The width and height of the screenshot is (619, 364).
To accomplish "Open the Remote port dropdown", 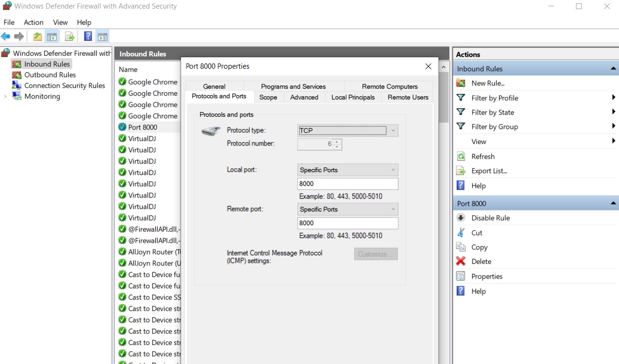I will (x=348, y=209).
